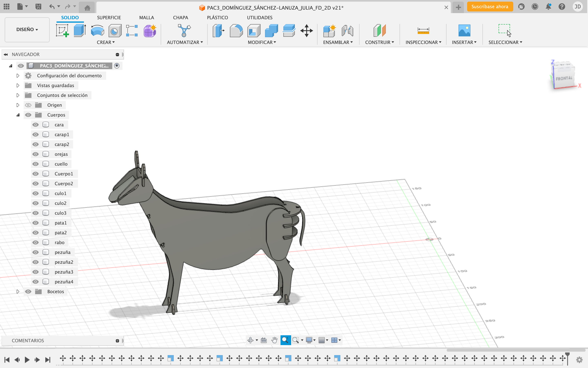Select the Measure tool

tap(423, 31)
